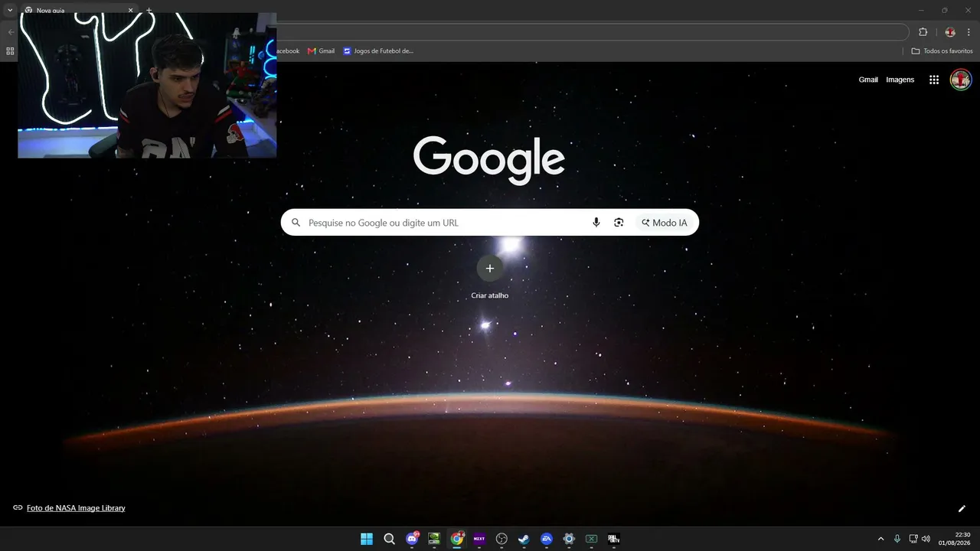Open the Google account avatar on the page
The height and width of the screenshot is (551, 980).
961,80
